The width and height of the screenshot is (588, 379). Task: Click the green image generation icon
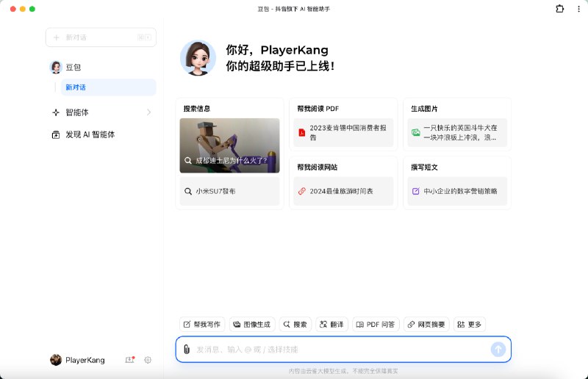416,132
